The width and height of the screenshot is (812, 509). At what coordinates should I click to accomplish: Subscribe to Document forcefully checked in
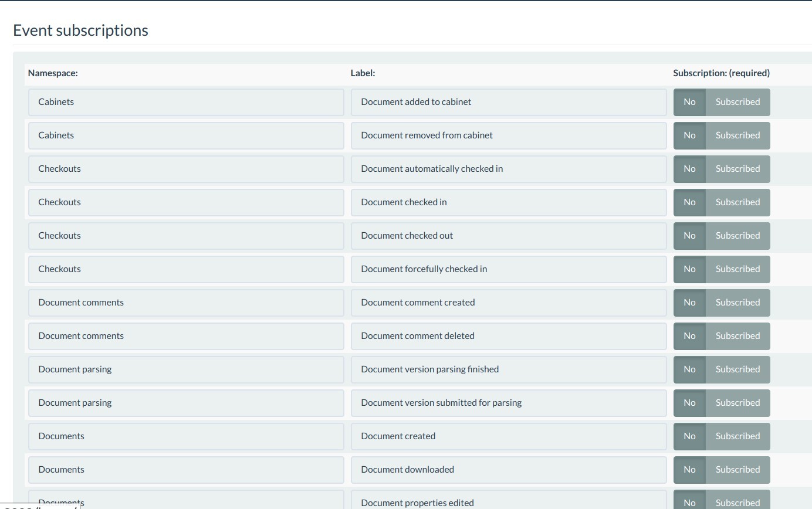(737, 269)
